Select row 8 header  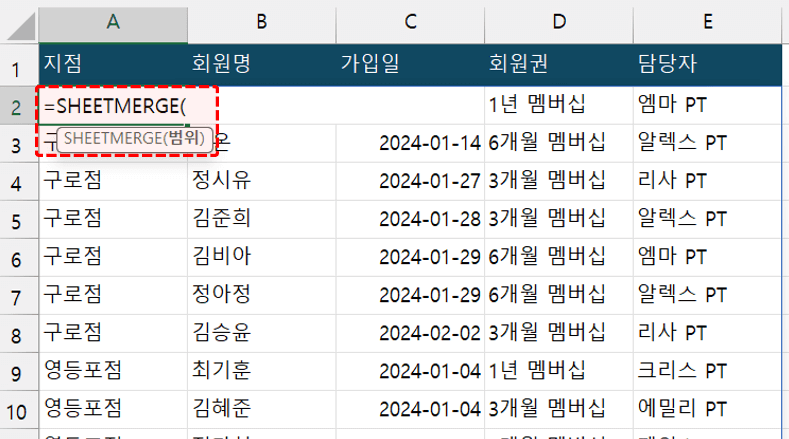coord(19,334)
